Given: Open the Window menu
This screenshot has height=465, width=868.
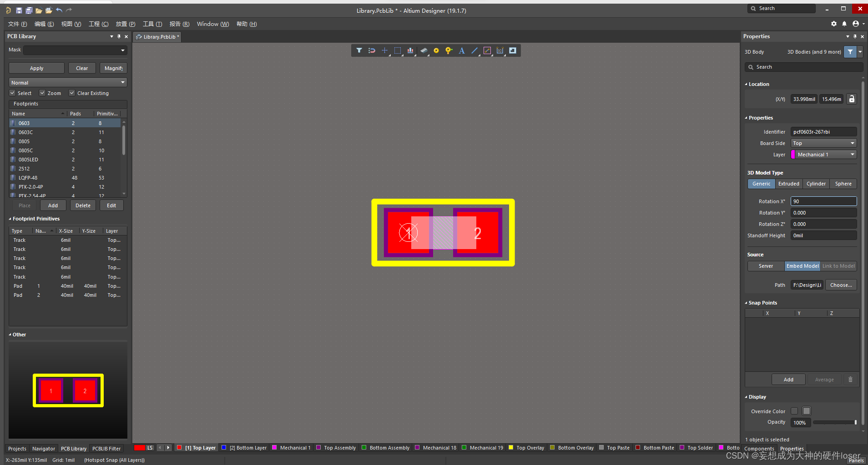Looking at the screenshot, I should pos(212,24).
